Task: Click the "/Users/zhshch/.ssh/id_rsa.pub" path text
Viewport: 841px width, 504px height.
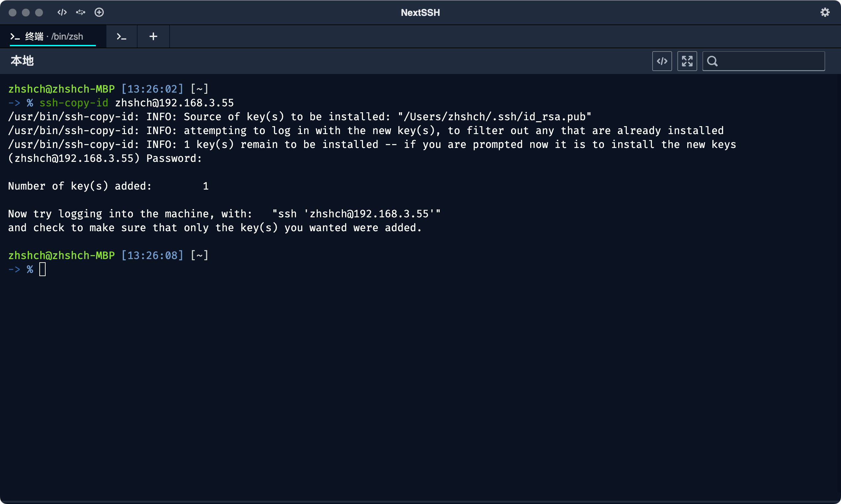Action: click(x=495, y=117)
